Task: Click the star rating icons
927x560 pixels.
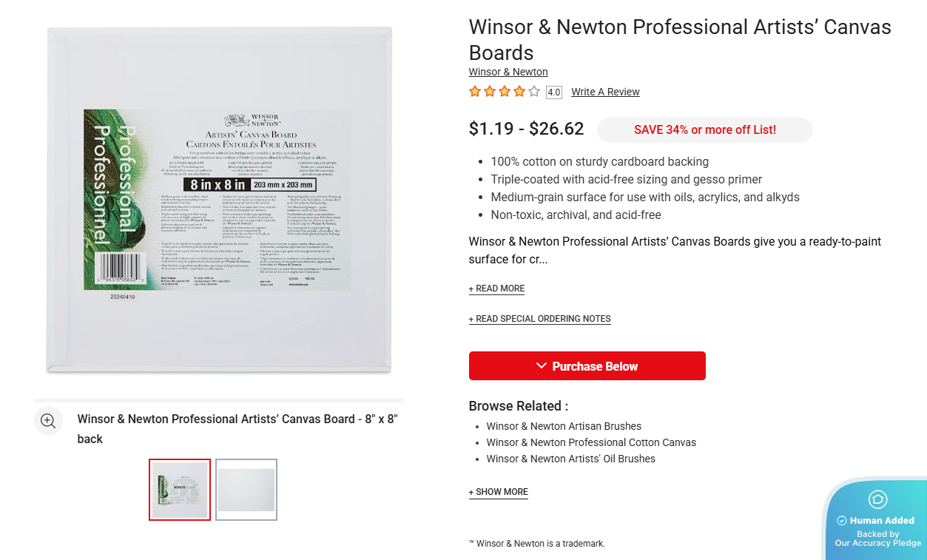Action: click(504, 92)
